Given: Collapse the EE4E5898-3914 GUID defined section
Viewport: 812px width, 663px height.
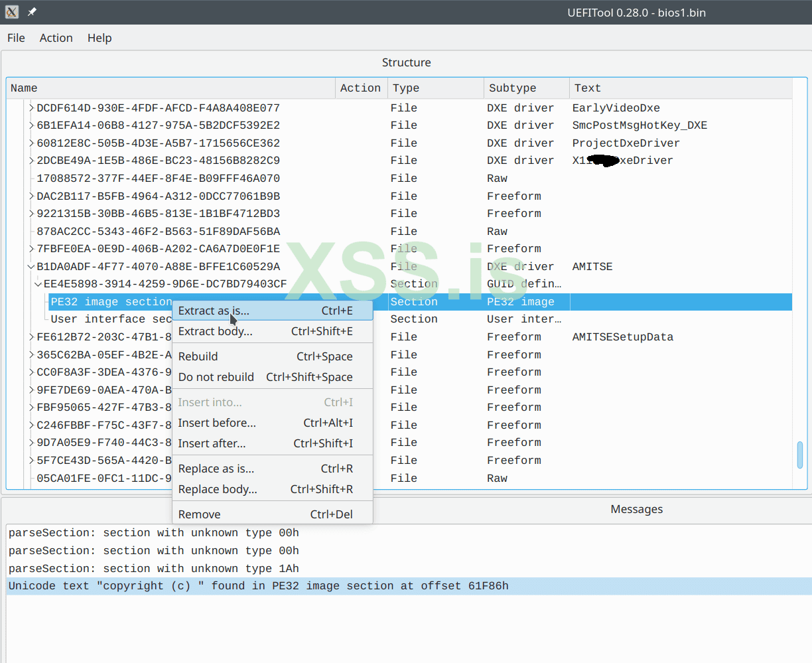Looking at the screenshot, I should point(38,283).
